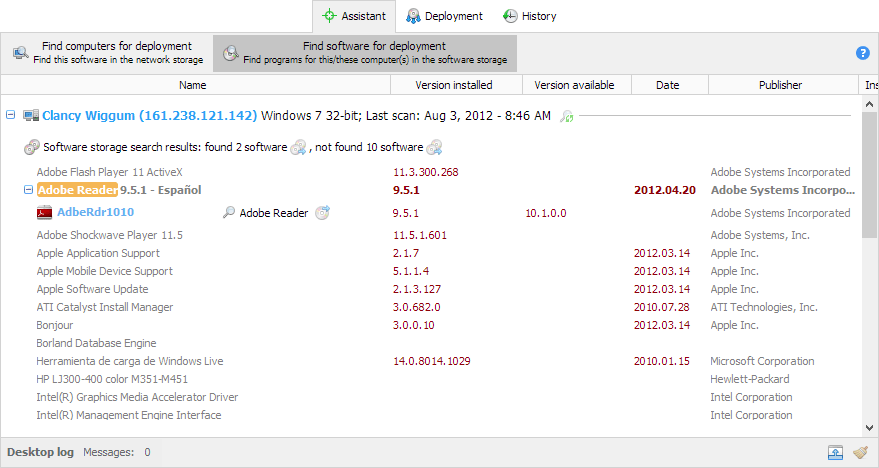
Task: Open the AdbeRdr1010 package link
Action: (x=95, y=212)
